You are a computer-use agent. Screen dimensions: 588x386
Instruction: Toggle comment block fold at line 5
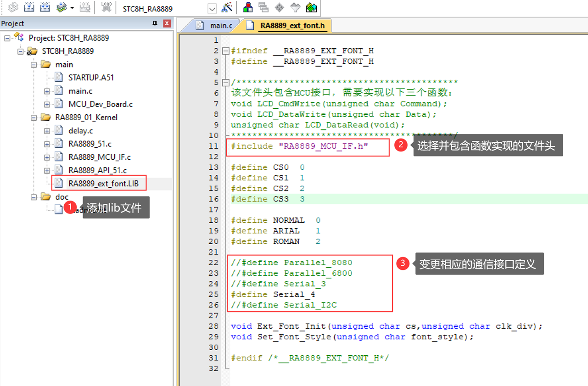(x=225, y=83)
